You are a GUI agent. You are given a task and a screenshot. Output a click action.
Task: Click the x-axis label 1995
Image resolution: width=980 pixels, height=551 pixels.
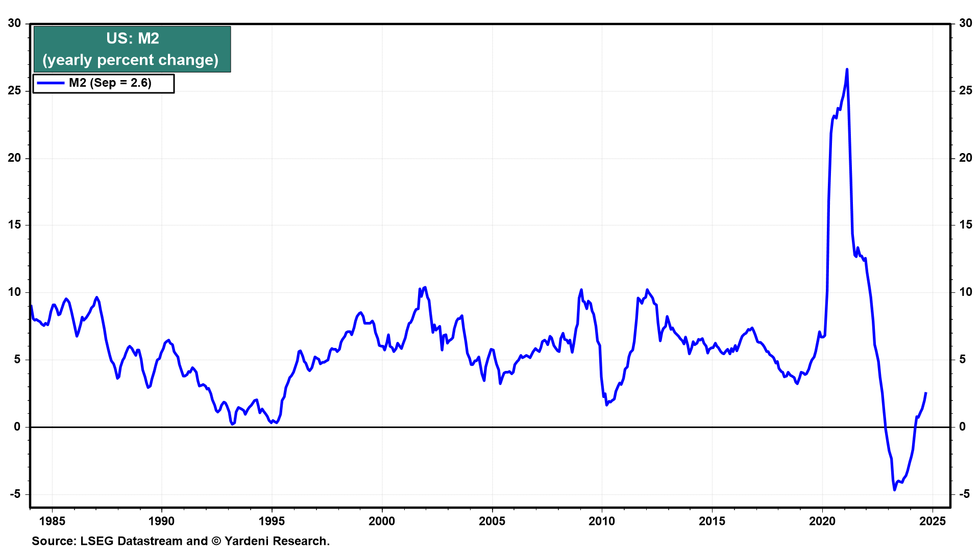(272, 521)
